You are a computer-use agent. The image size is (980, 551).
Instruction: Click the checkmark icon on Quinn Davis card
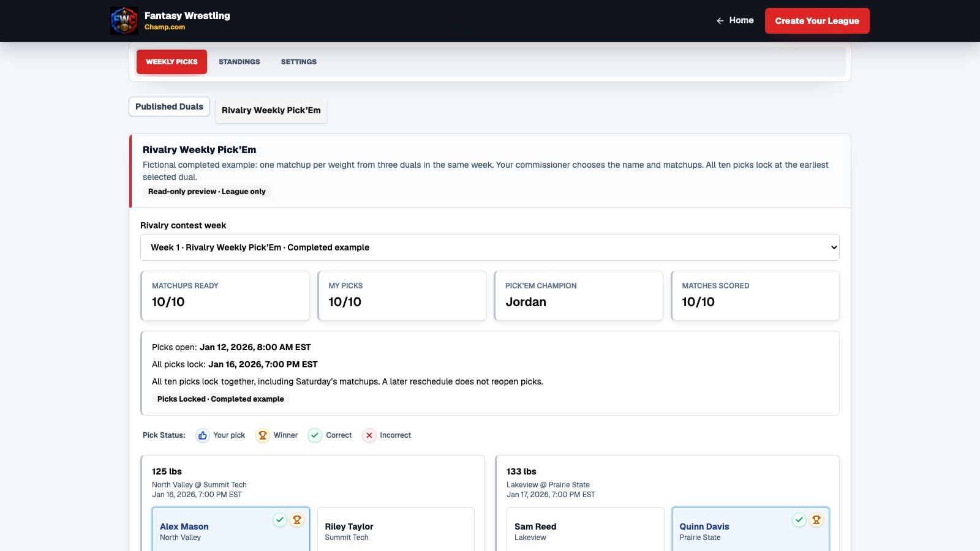[x=799, y=520]
